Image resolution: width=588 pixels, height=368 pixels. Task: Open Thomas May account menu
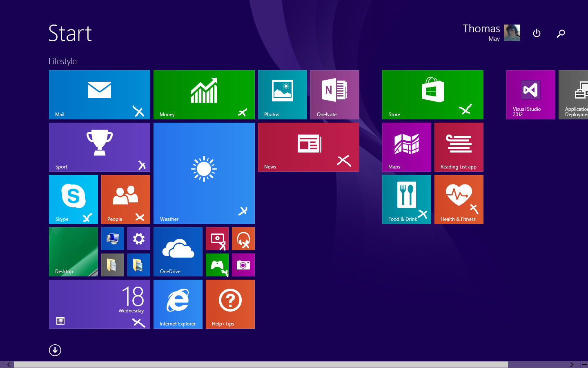(x=492, y=33)
